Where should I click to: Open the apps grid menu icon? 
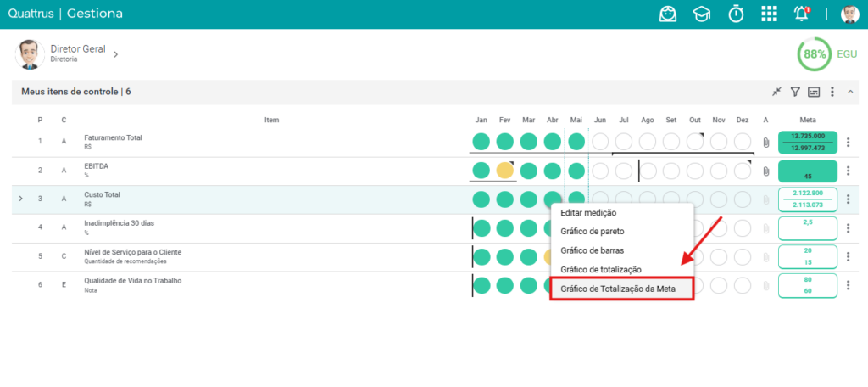point(769,14)
